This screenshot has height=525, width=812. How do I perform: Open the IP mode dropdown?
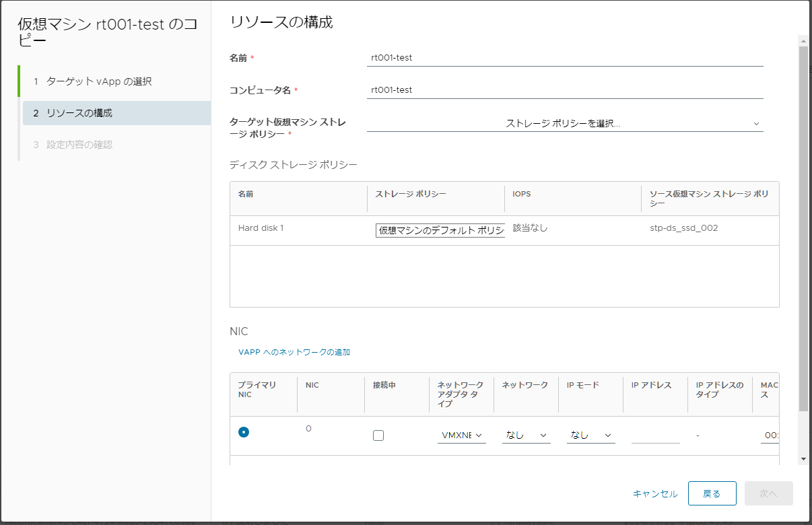pyautogui.click(x=591, y=435)
